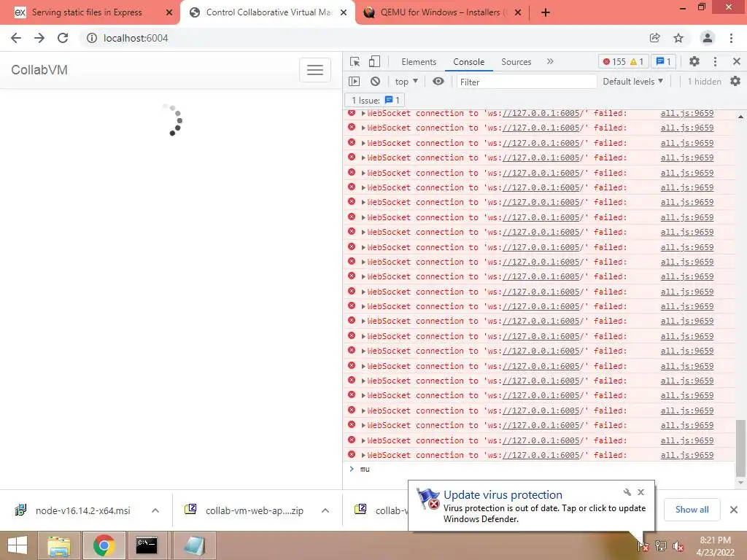The height and width of the screenshot is (560, 747).
Task: Expand the first WebSocket error entry
Action: pos(363,113)
